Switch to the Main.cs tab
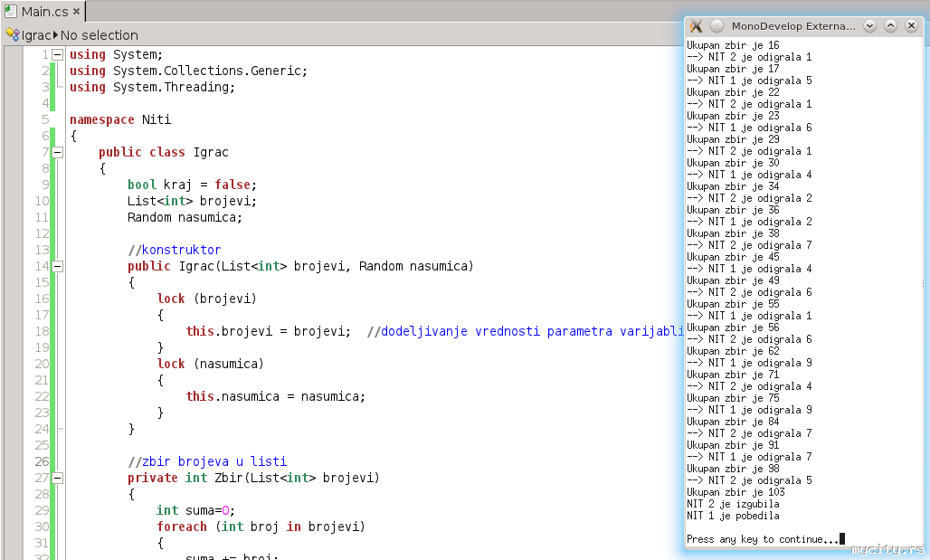This screenshot has width=930, height=560. pos(44,12)
